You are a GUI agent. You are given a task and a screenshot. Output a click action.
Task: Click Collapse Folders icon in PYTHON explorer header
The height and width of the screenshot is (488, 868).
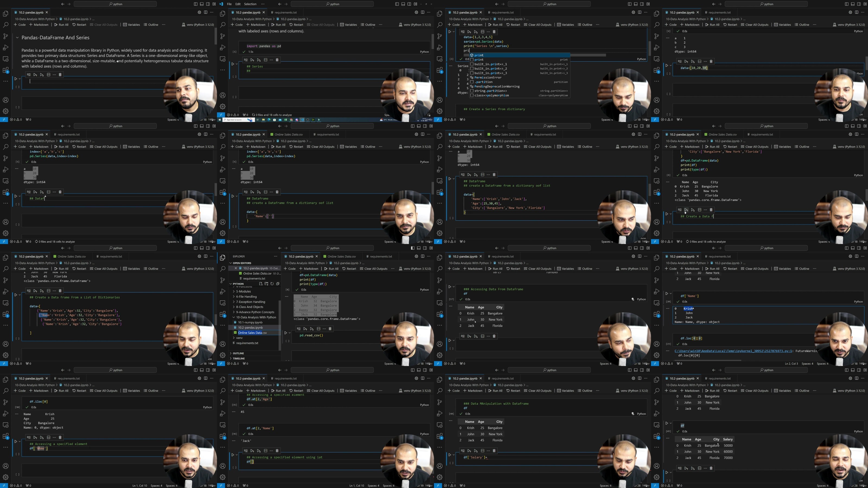[x=278, y=284]
